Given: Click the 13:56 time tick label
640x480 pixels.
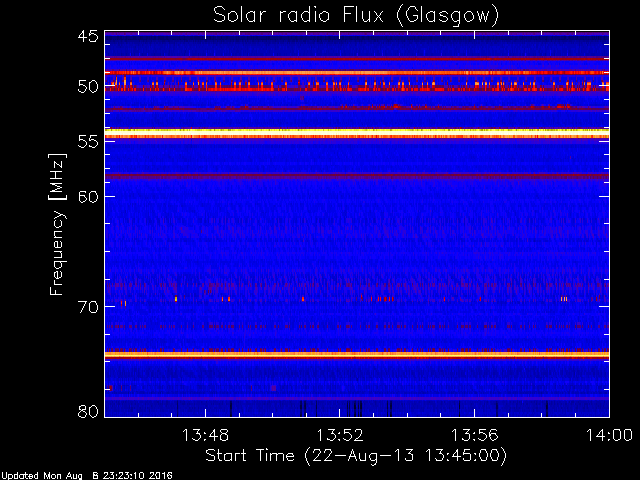Looking at the screenshot, I should 474,435.
